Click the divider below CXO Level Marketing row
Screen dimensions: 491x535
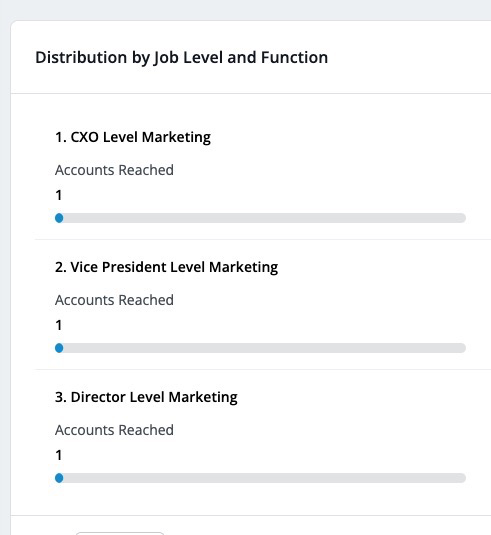click(263, 240)
